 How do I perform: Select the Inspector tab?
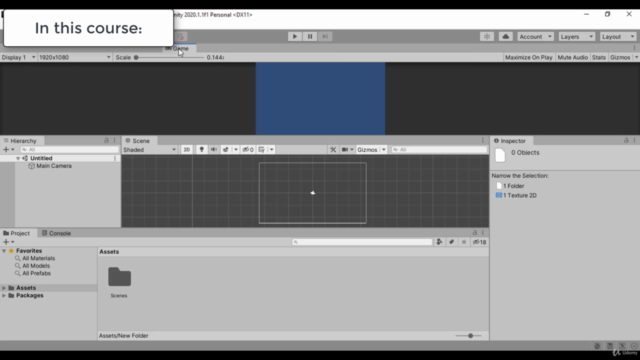click(x=510, y=140)
